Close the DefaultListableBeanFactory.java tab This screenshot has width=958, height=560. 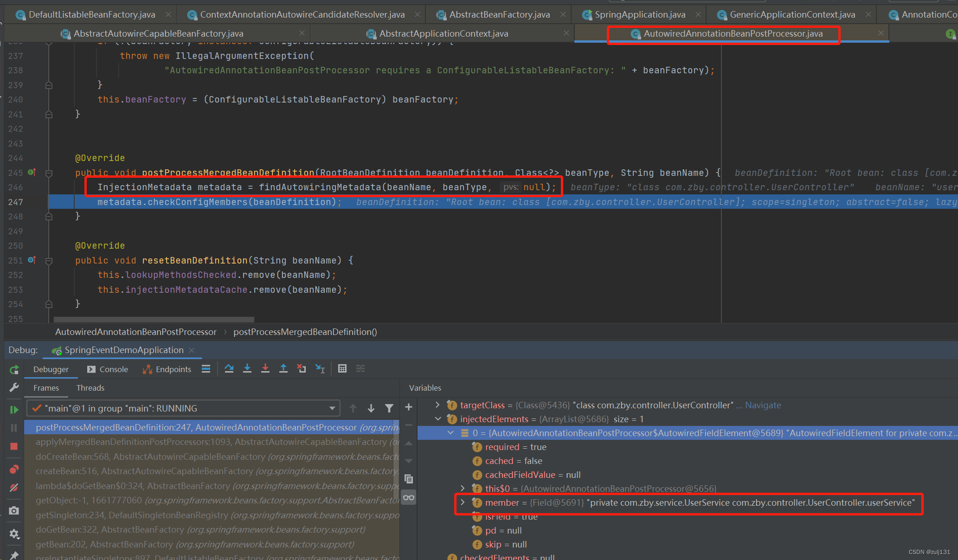click(x=168, y=14)
